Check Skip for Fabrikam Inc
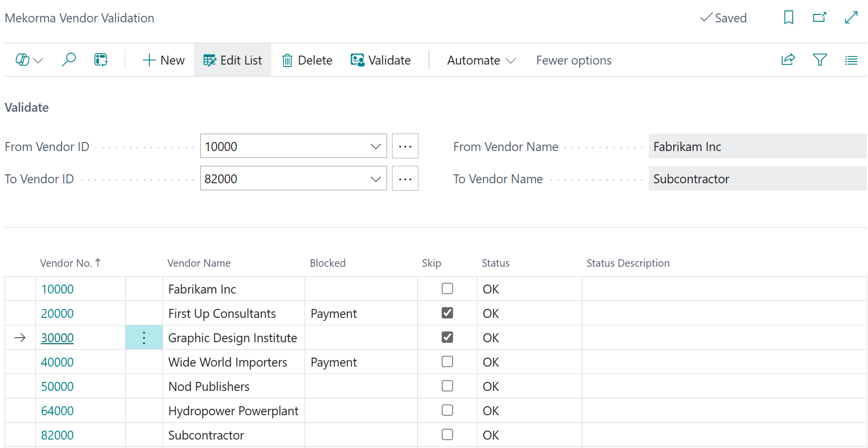This screenshot has height=448, width=868. 447,289
